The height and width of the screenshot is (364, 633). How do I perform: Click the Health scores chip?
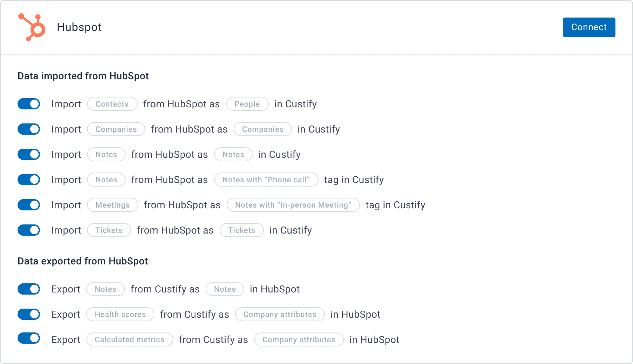pyautogui.click(x=120, y=314)
